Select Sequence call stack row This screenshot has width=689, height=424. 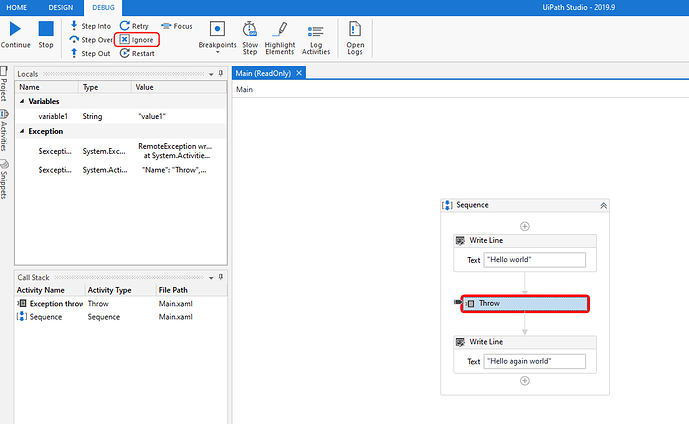click(121, 317)
